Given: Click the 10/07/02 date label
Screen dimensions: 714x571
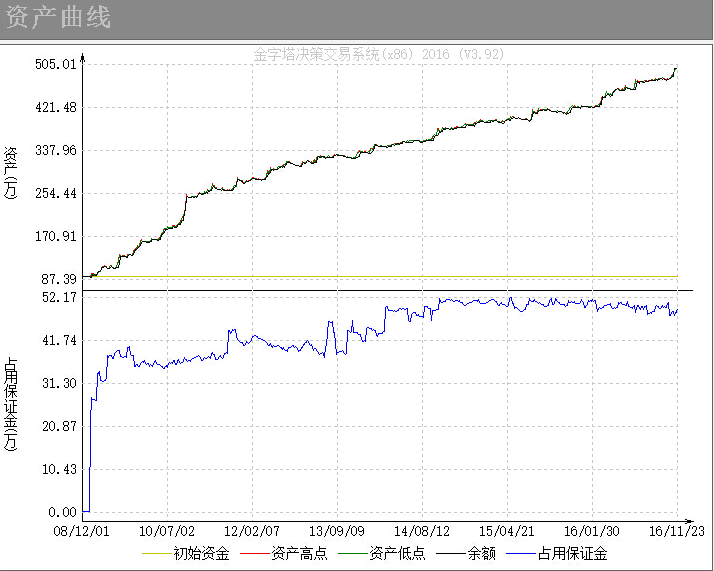Looking at the screenshot, I should [167, 531].
